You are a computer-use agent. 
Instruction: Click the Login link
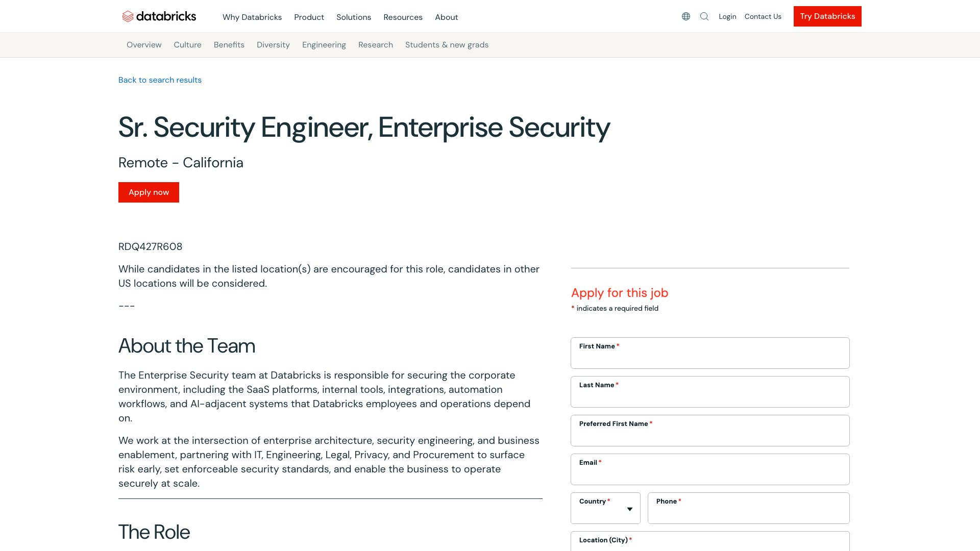pyautogui.click(x=727, y=16)
